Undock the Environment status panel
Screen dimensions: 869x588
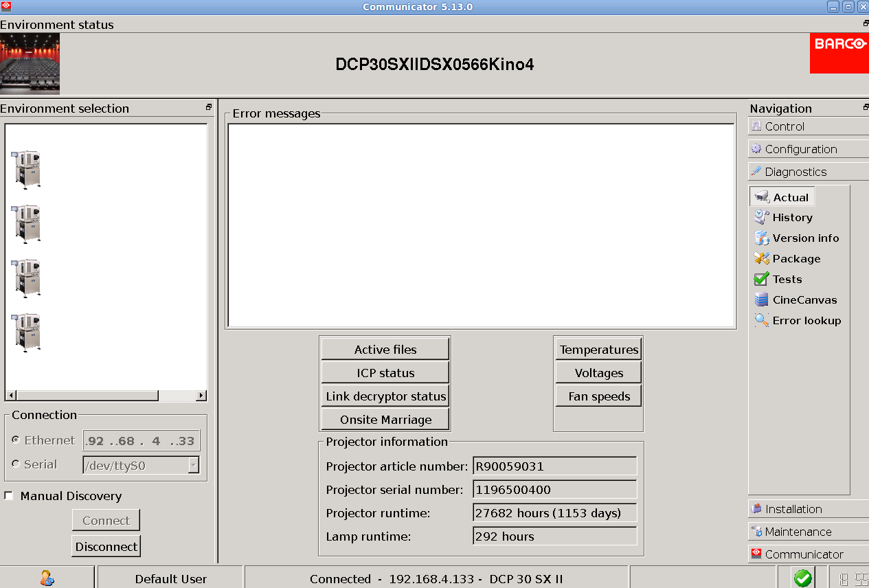point(866,23)
